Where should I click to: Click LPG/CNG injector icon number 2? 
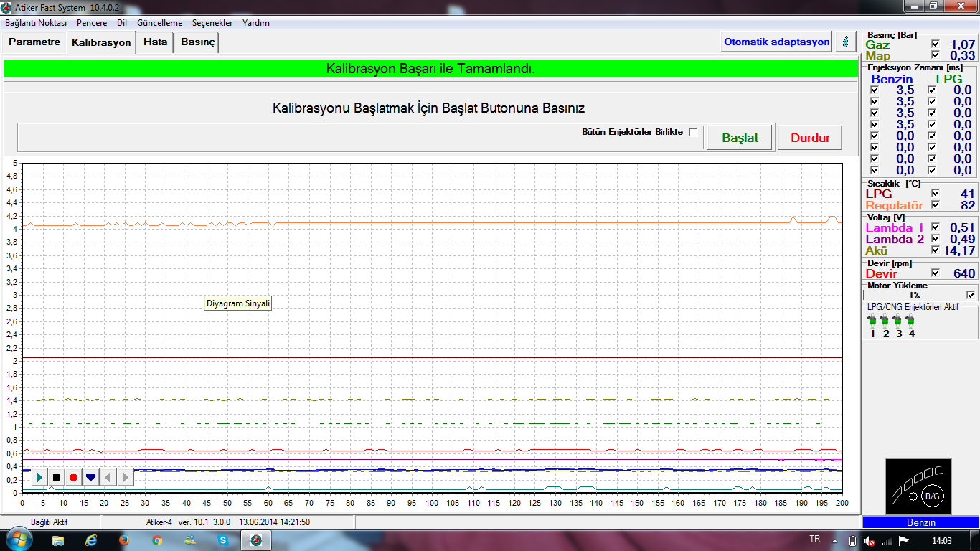click(885, 321)
